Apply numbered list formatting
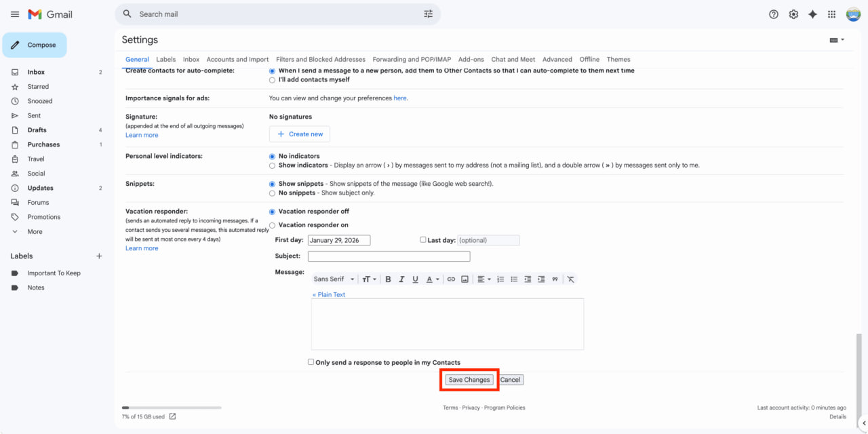The width and height of the screenshot is (868, 434). [x=500, y=279]
